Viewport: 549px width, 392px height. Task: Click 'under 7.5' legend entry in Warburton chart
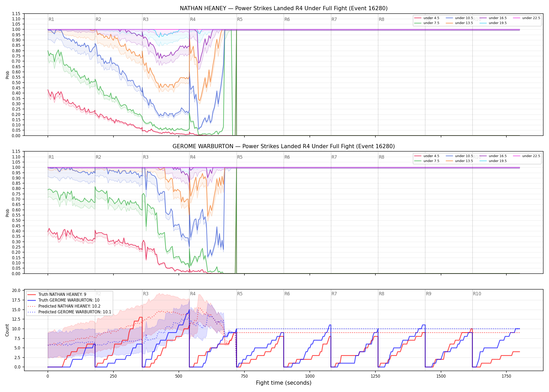427,161
